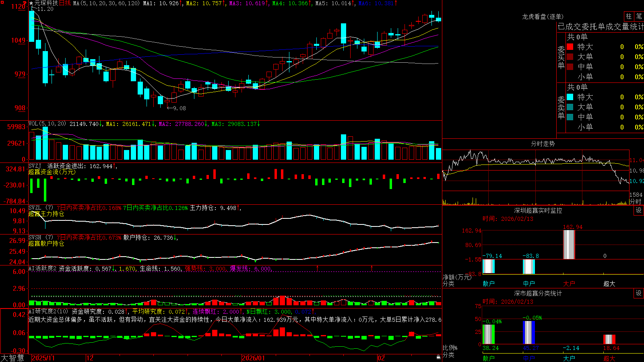Click the 超大 label in 实时监控 chart
Image resolution: width=644 pixels, height=362 pixels.
click(609, 284)
